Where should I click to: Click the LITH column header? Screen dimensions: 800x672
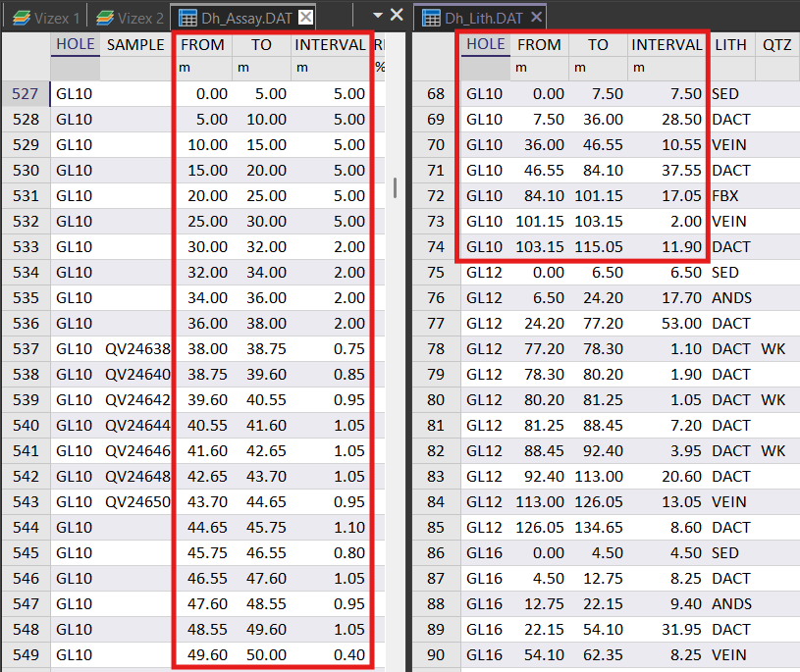click(729, 44)
